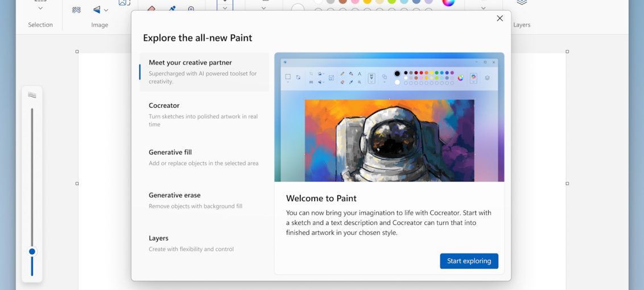Pick the white color swatch
This screenshot has height=290, width=644.
319,1
